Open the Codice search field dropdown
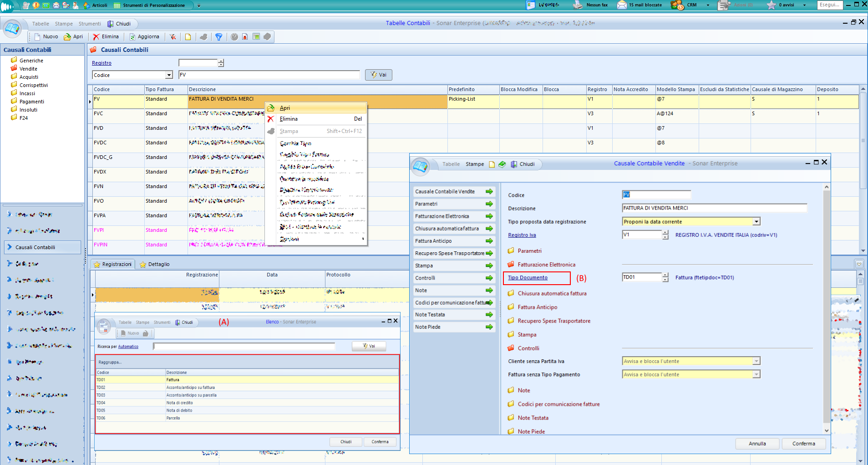The height and width of the screenshot is (465, 868). [169, 75]
